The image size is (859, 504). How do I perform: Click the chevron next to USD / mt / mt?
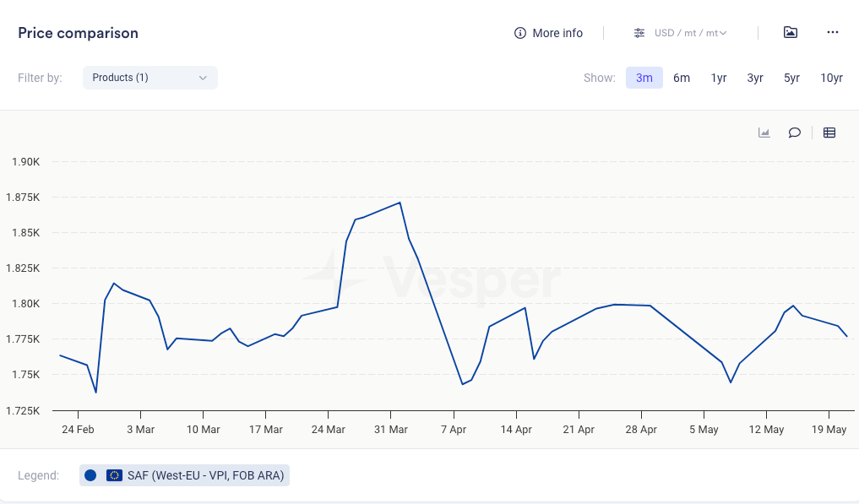pyautogui.click(x=723, y=34)
